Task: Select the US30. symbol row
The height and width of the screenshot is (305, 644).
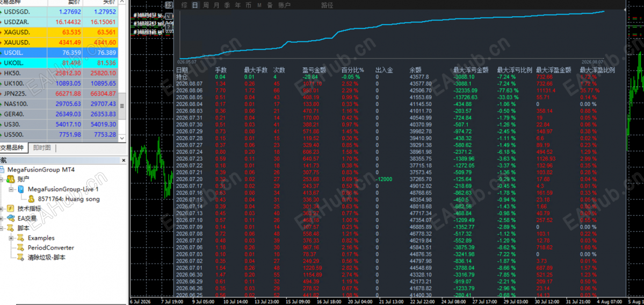Action: pos(59,124)
